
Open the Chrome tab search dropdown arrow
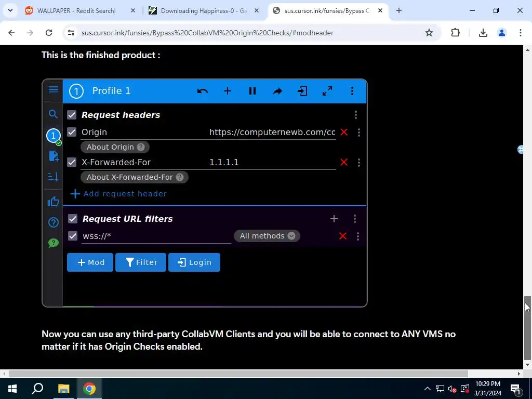click(10, 10)
